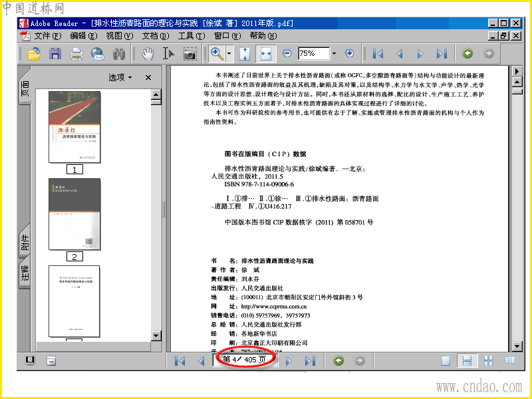Click the zoom out minus button

coord(287,53)
